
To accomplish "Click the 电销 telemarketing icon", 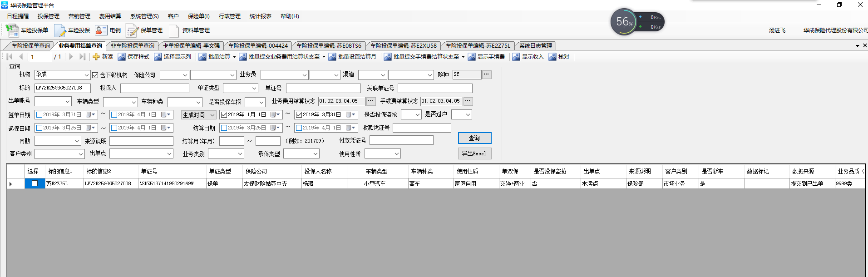I will click(x=101, y=30).
